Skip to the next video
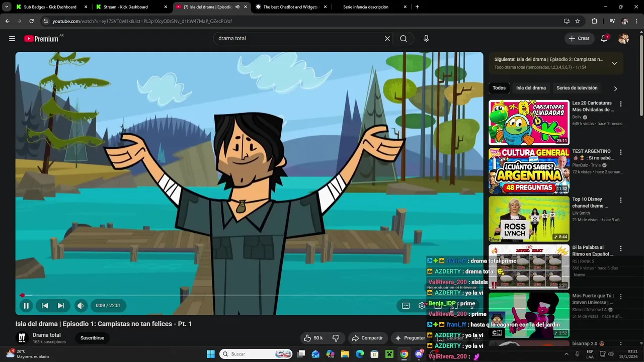 pos(61,305)
